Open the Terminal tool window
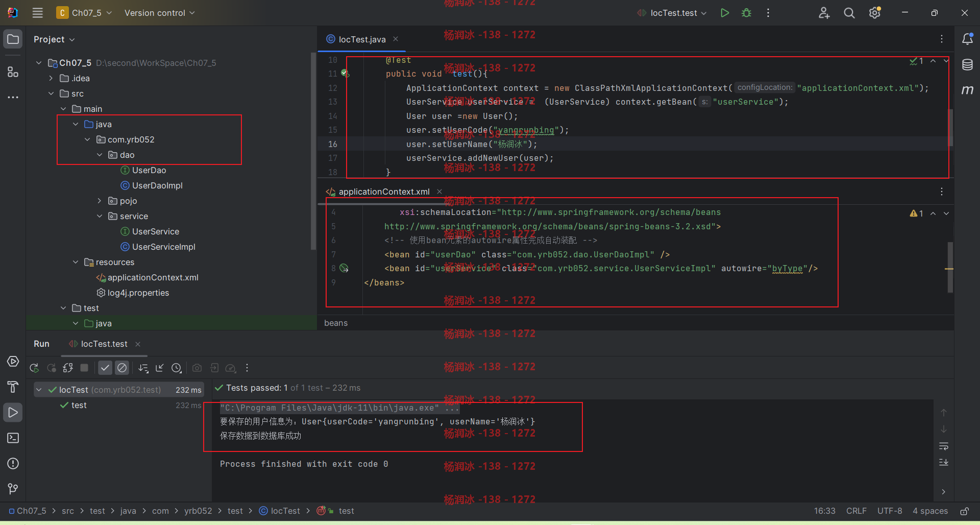 [13, 438]
